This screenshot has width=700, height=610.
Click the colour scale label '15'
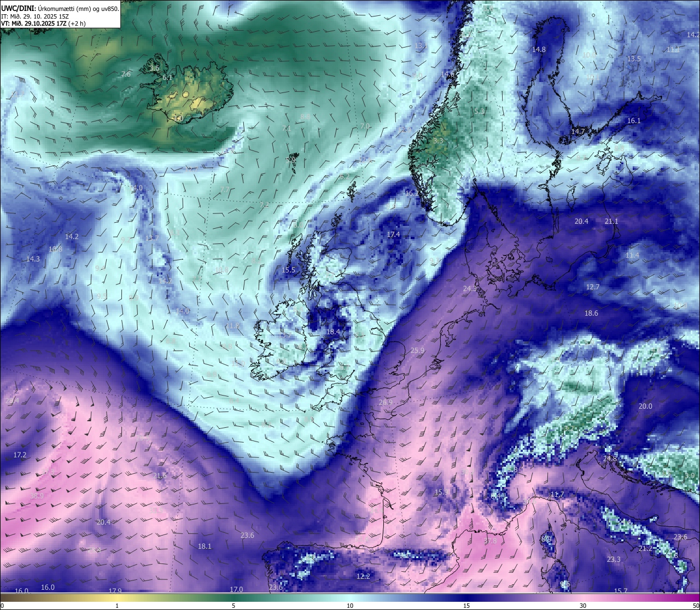(x=466, y=606)
